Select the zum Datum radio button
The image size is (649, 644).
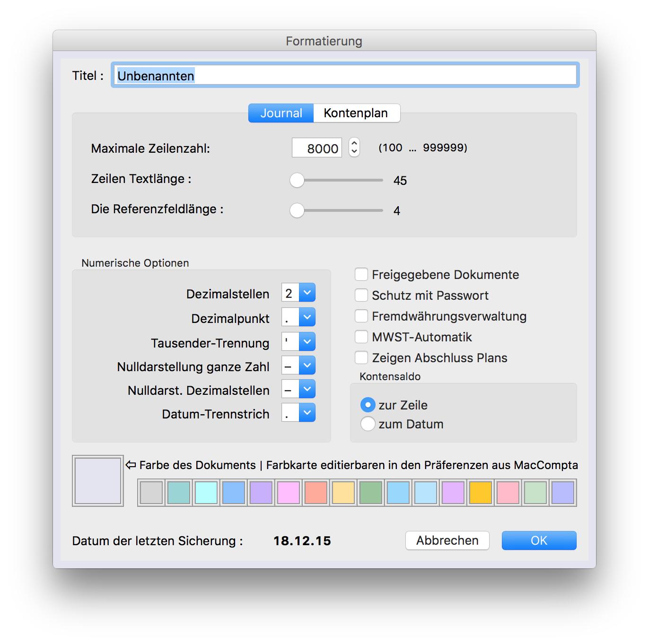(368, 424)
